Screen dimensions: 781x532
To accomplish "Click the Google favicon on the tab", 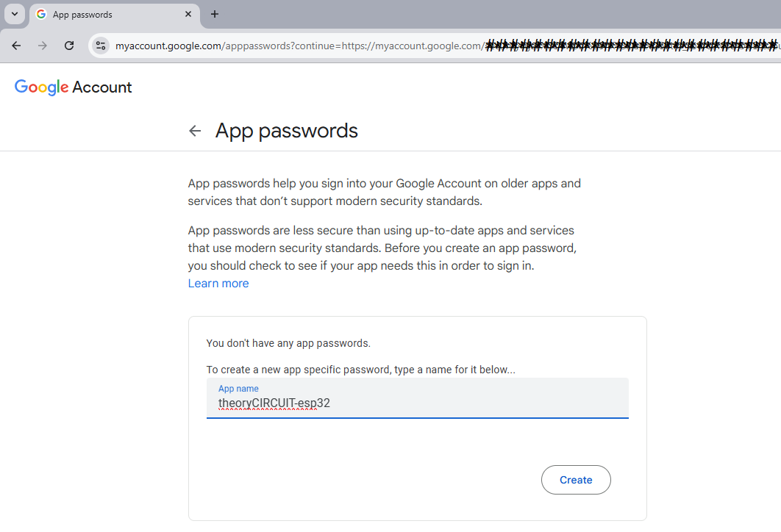I will tap(40, 15).
